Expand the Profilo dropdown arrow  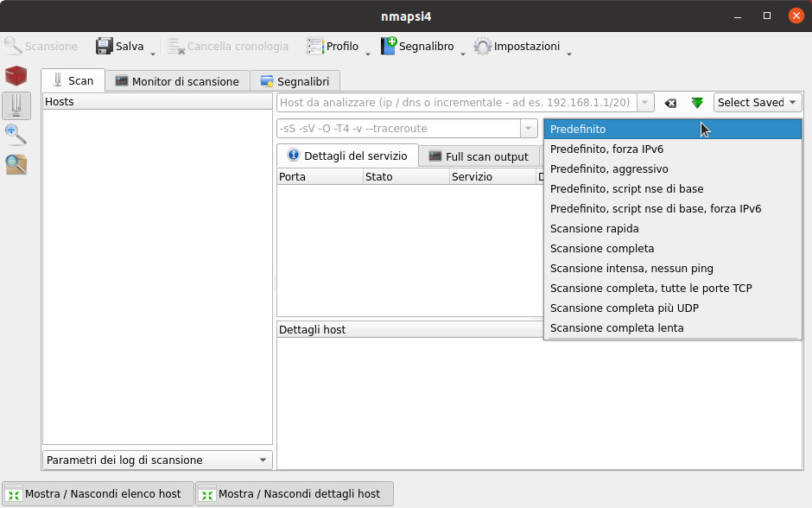coord(368,54)
